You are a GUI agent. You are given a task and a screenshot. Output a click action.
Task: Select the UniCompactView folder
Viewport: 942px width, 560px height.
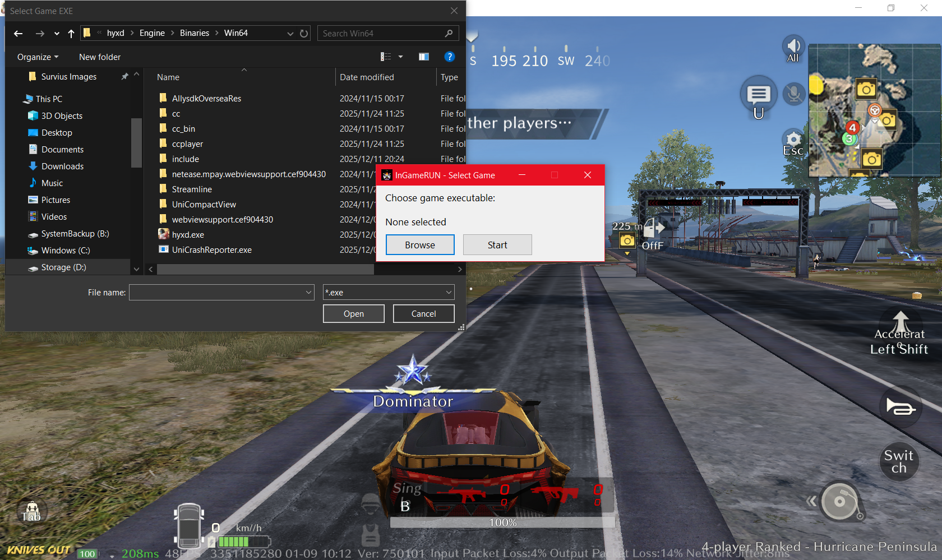coord(204,205)
